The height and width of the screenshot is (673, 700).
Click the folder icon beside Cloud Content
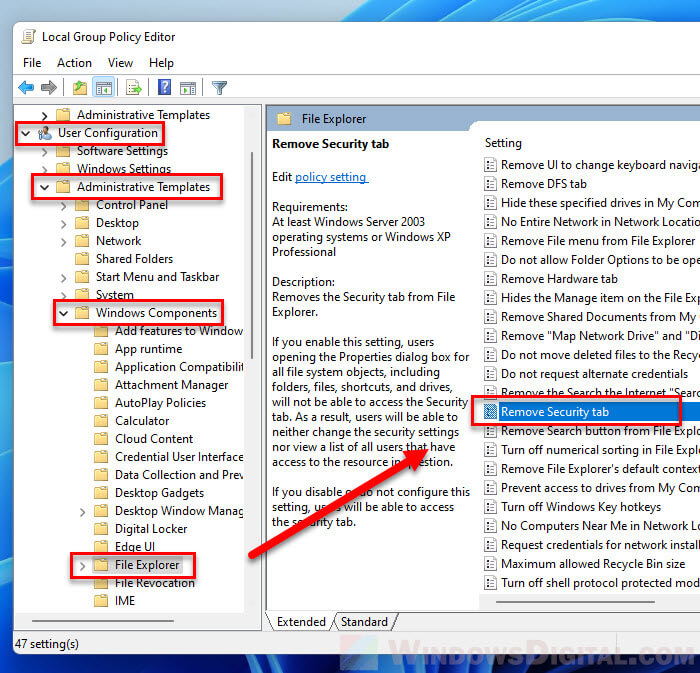(101, 439)
